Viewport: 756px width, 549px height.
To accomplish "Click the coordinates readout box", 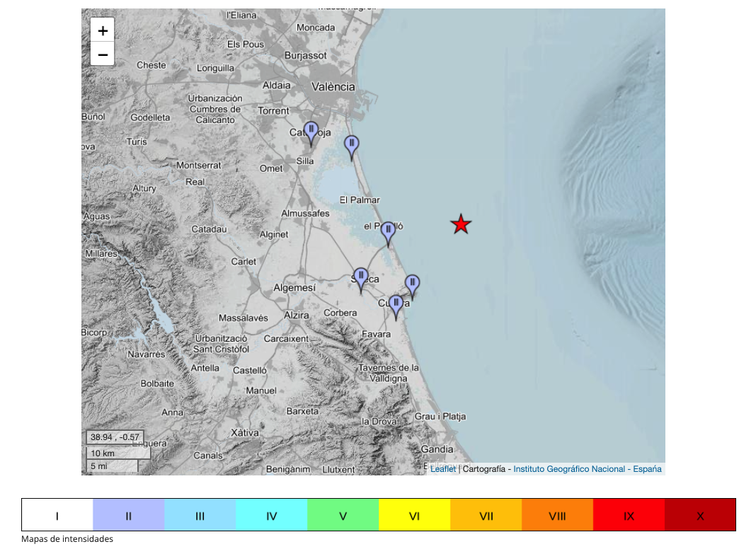I will click(x=115, y=437).
